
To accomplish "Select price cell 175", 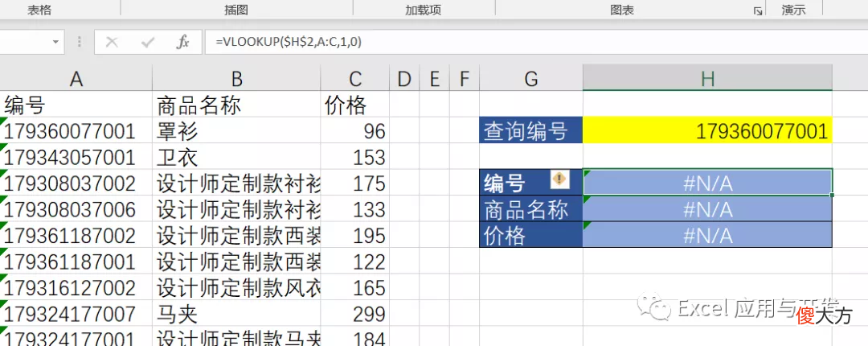I will pos(355,183).
